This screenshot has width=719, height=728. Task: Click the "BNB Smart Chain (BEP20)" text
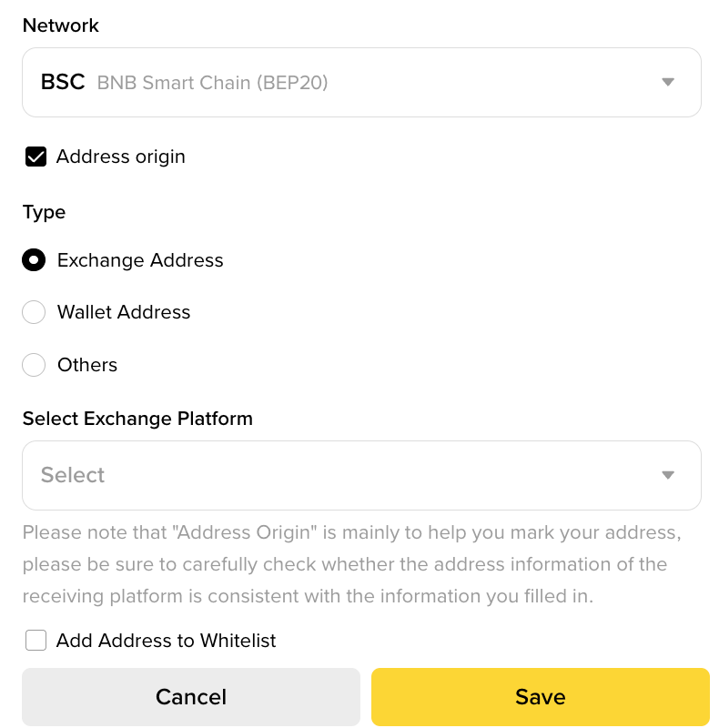point(212,83)
